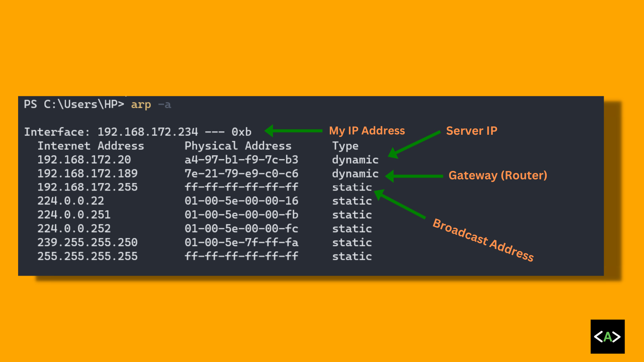
Task: Click the arrow from Server IP label
Action: click(x=414, y=144)
